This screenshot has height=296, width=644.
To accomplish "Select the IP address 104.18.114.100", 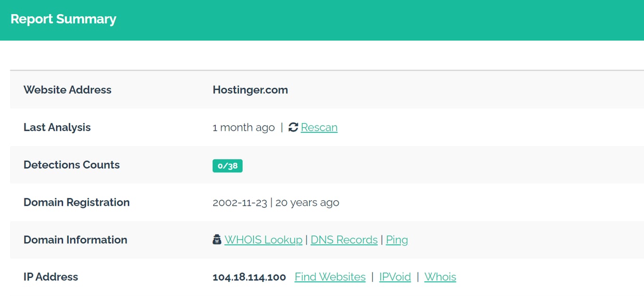I will [x=249, y=277].
